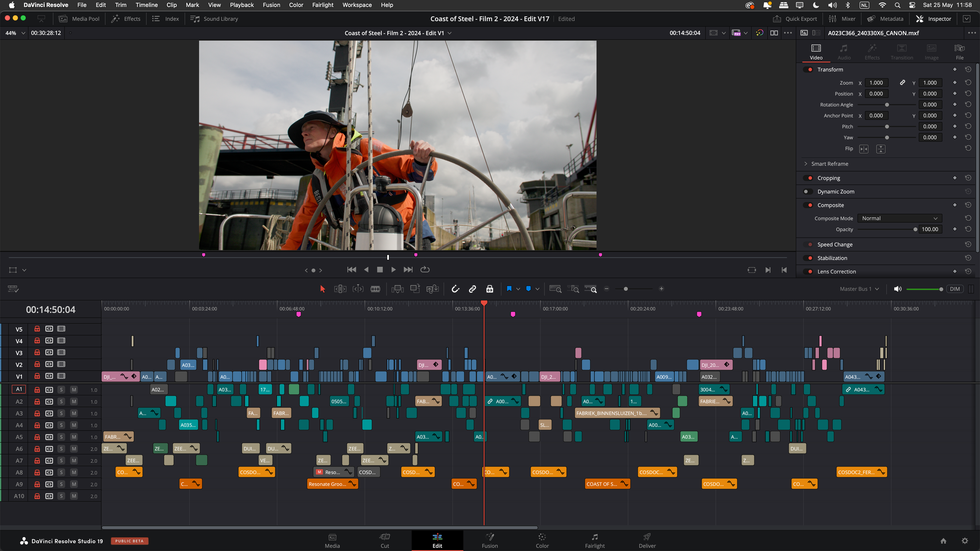Toggle the timeline snapping magnet icon
Viewport: 980px width, 551px height.
[x=455, y=289]
